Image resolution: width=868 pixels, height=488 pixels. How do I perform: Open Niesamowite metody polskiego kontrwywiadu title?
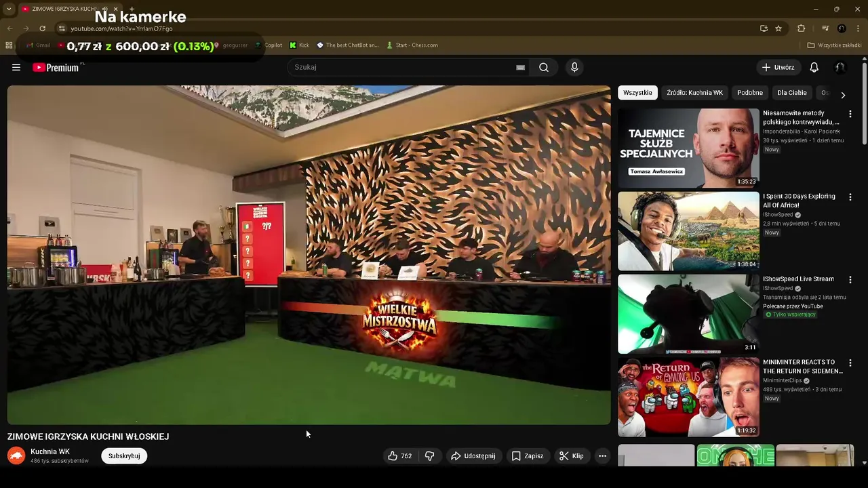coord(802,118)
